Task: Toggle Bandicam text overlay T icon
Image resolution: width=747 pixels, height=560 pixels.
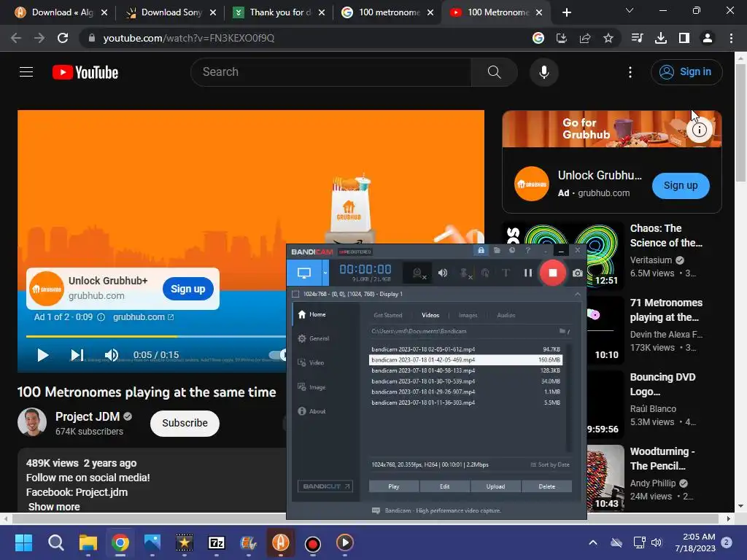Action: point(506,273)
